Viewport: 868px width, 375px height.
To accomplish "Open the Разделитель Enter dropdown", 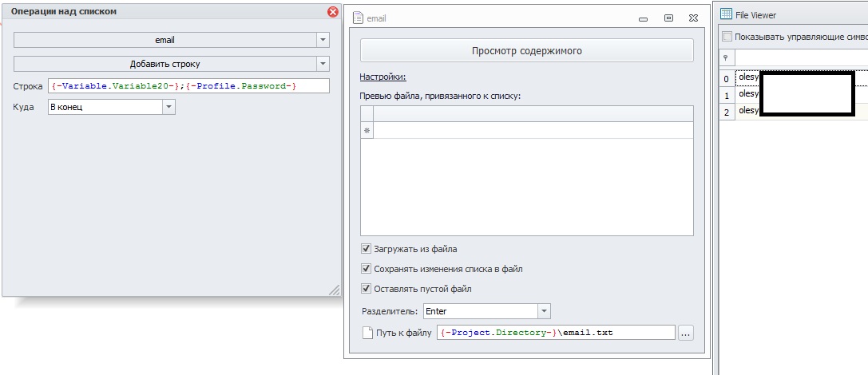I will click(x=544, y=311).
